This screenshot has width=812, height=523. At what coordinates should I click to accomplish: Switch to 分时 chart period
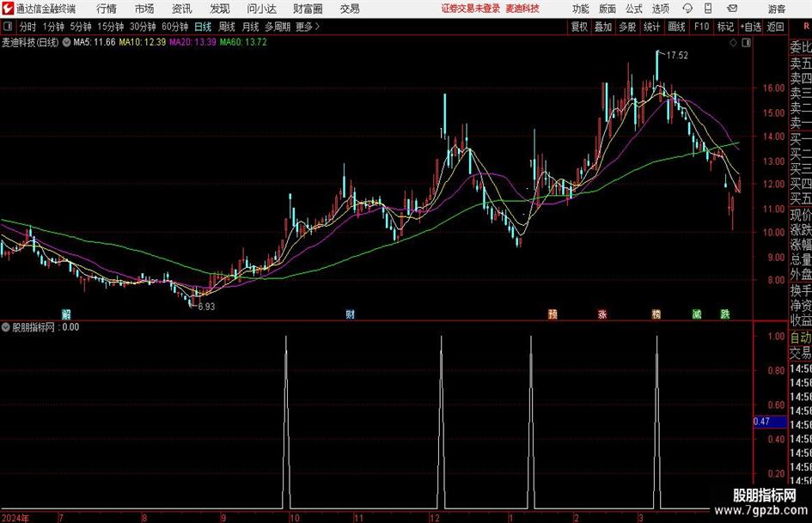[x=27, y=27]
